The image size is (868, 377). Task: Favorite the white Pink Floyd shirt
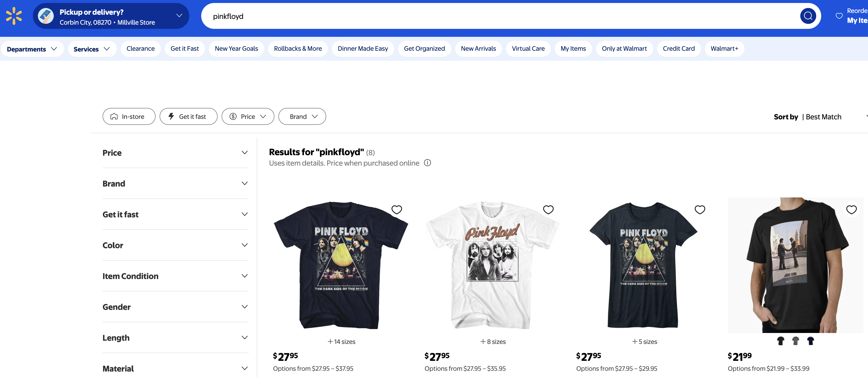548,210
